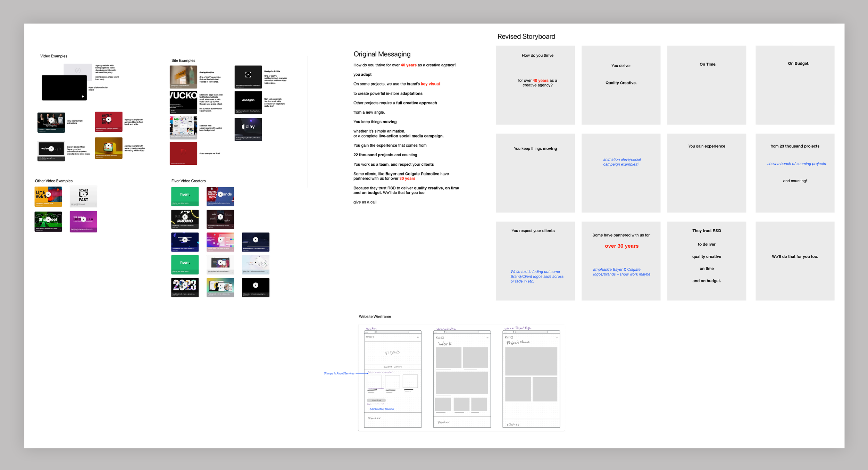This screenshot has height=470, width=868.
Task: Open the first green fiverr link card
Action: [x=185, y=196]
